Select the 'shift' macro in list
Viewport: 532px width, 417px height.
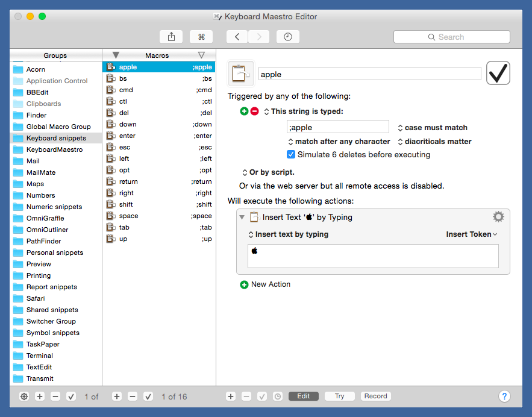tap(127, 204)
